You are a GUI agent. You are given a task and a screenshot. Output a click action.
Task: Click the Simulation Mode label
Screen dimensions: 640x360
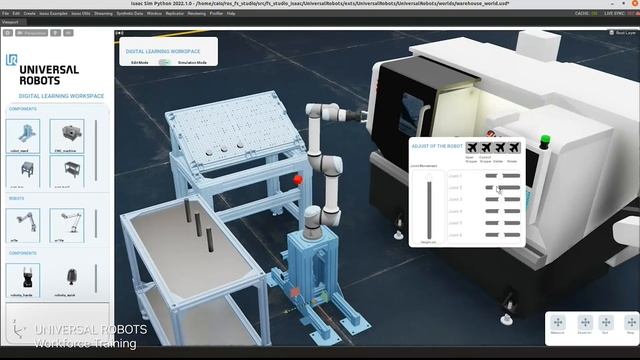point(192,62)
